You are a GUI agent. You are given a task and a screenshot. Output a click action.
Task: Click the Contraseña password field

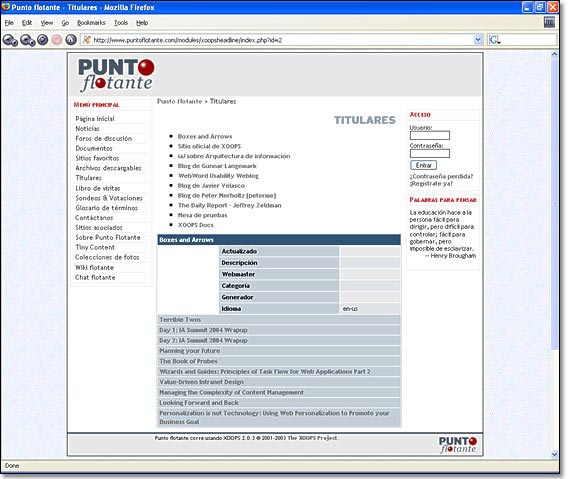tap(430, 153)
